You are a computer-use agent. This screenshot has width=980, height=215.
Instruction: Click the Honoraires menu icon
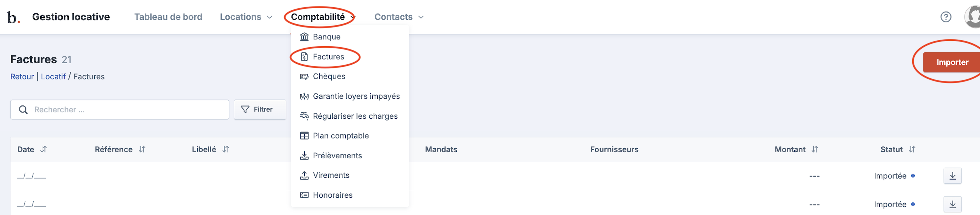point(304,195)
